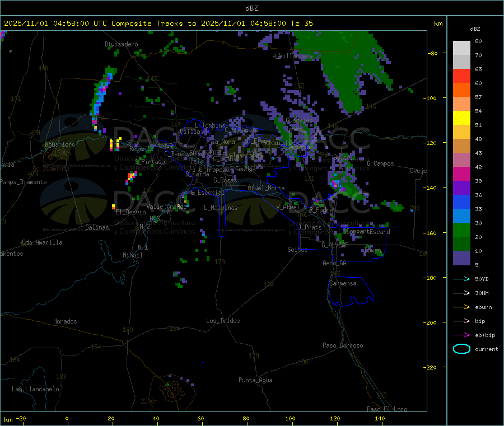Click the magenta eb+bip arrow in legend
This screenshot has height=426, width=504.
461,335
